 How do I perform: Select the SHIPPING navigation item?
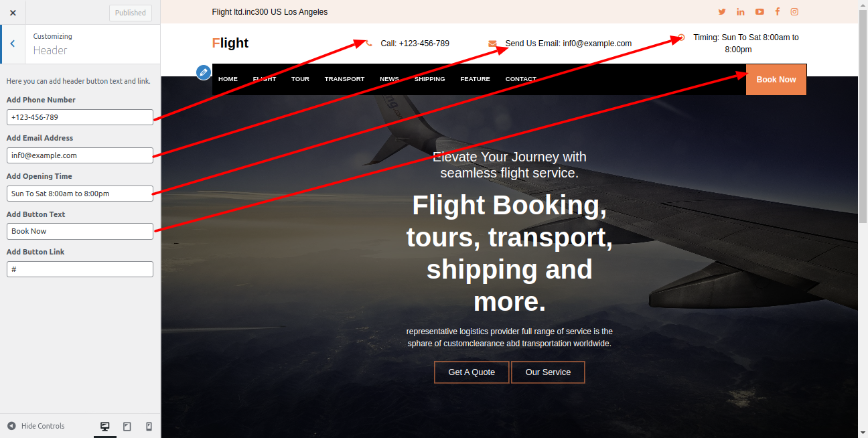tap(430, 79)
